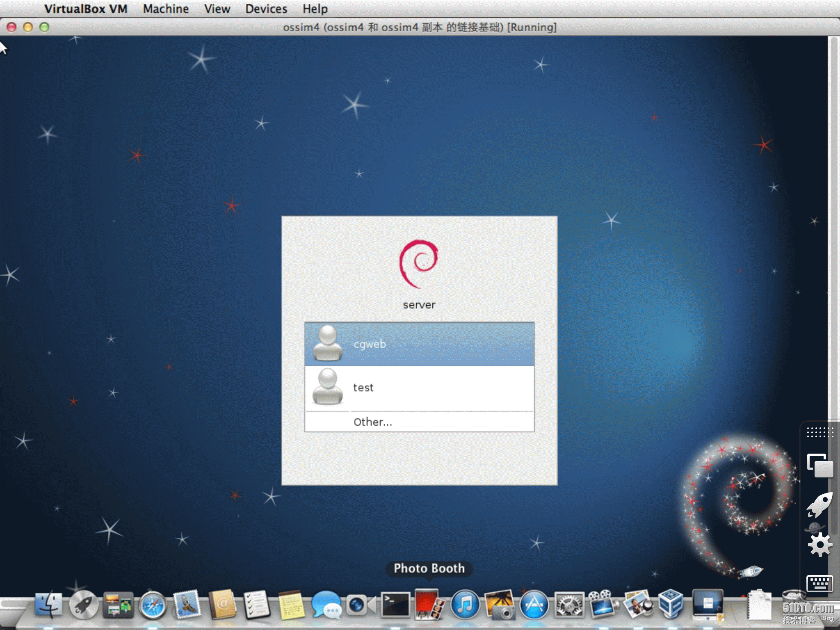Click the Photo Booth dock icon
Viewport: 840px width, 630px height.
(429, 605)
